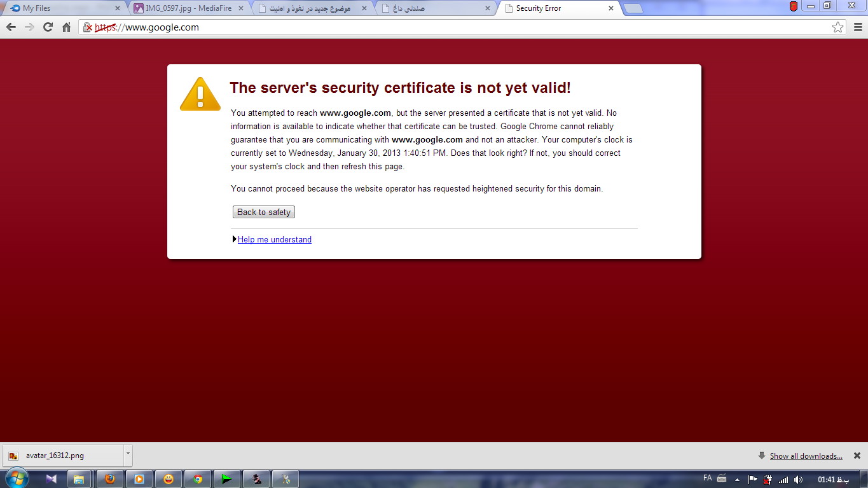Click the Show desktop strip at taskbar end

(x=864, y=479)
